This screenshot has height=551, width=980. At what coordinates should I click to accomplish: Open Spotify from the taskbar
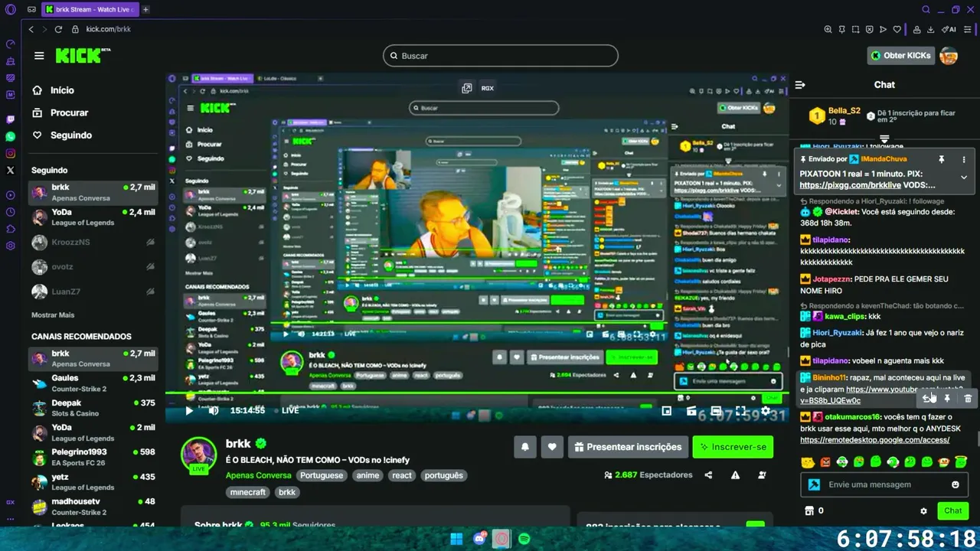pyautogui.click(x=524, y=539)
